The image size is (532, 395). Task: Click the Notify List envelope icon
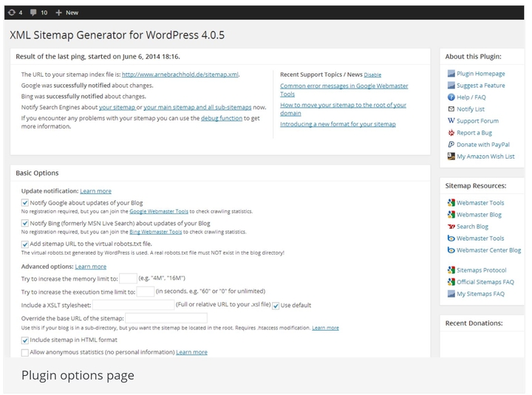[x=451, y=109]
